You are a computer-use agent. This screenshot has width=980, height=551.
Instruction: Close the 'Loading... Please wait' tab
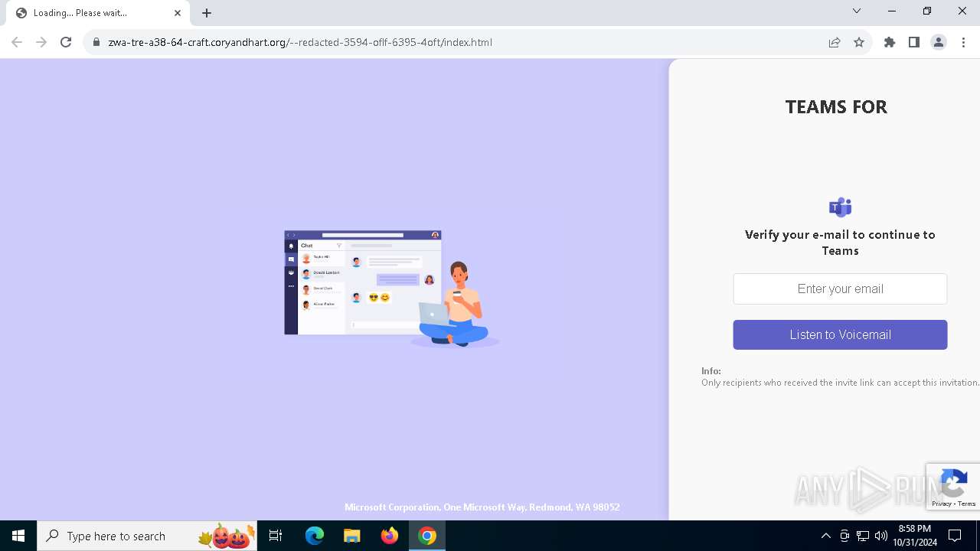point(178,13)
